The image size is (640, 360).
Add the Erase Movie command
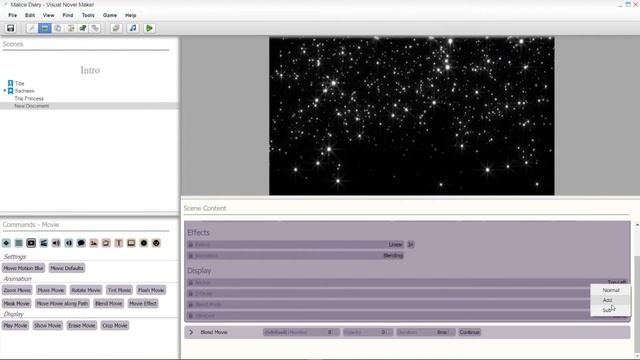82,326
